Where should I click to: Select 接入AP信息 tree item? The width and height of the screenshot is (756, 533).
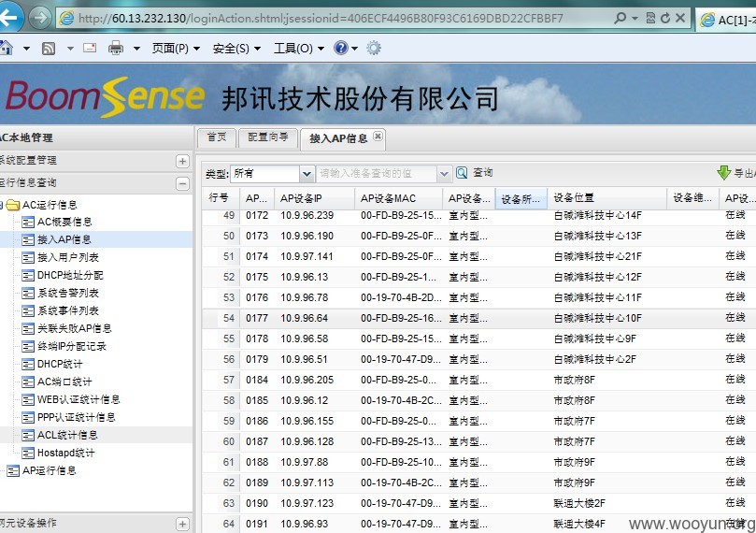tap(64, 239)
